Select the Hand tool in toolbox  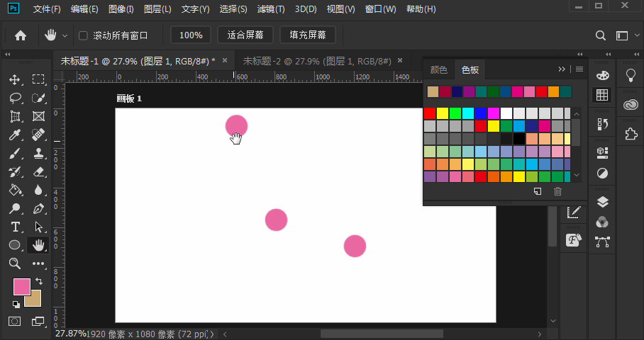pos(38,245)
